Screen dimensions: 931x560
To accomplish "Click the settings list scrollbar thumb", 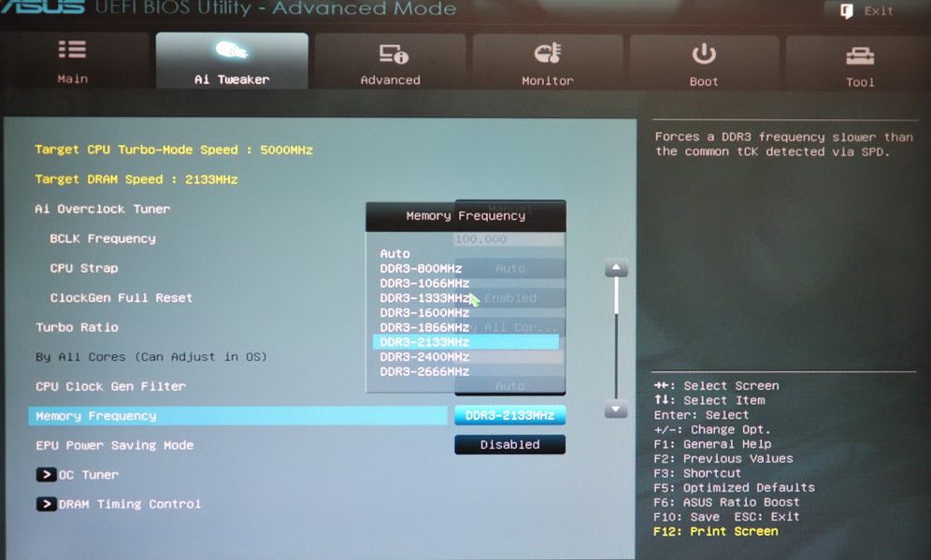I will point(616,295).
